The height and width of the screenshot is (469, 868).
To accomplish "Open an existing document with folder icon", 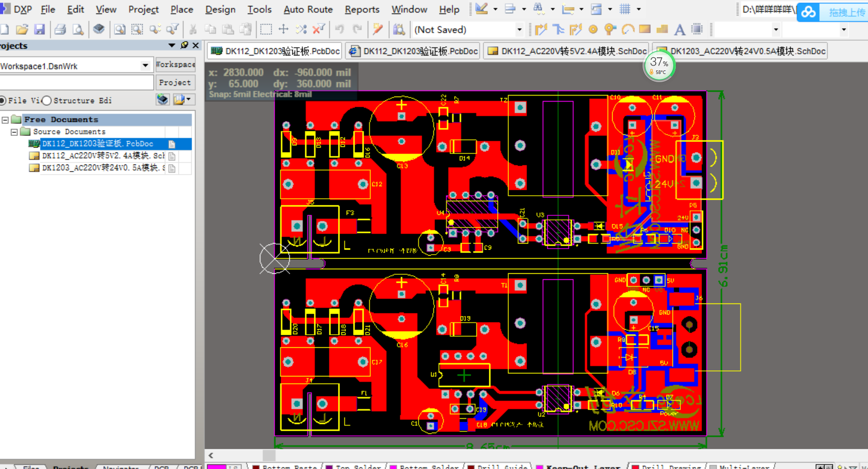I will (22, 30).
